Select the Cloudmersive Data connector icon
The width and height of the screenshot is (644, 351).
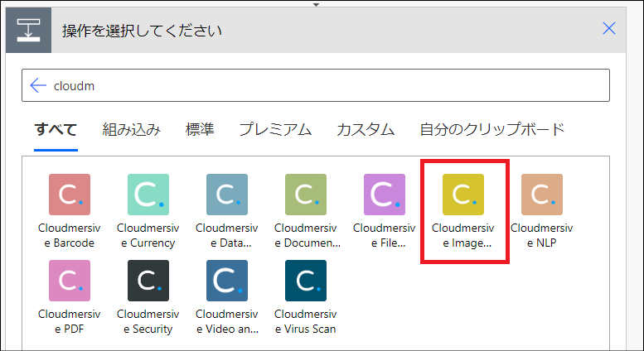pos(227,195)
